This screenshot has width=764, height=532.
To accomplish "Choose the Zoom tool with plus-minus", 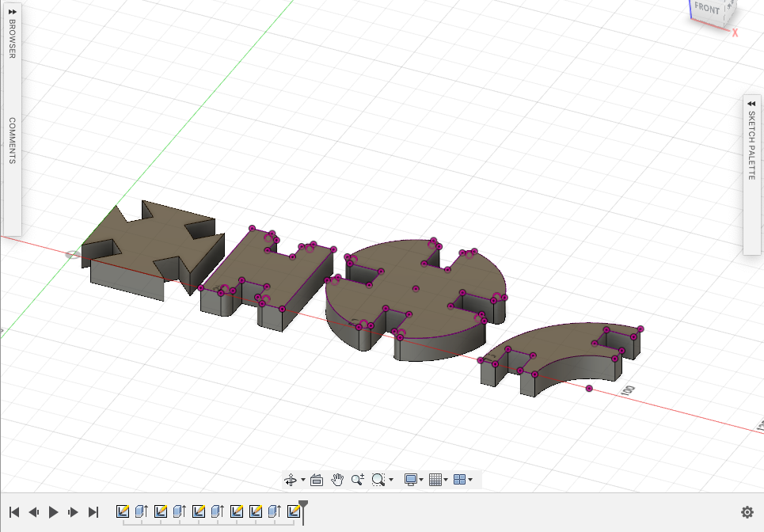I will [358, 480].
